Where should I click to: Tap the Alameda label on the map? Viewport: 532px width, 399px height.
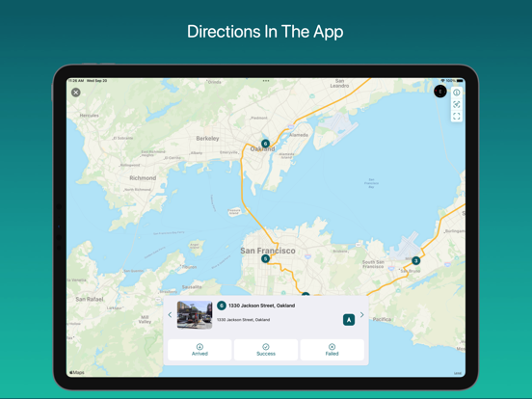pyautogui.click(x=299, y=135)
